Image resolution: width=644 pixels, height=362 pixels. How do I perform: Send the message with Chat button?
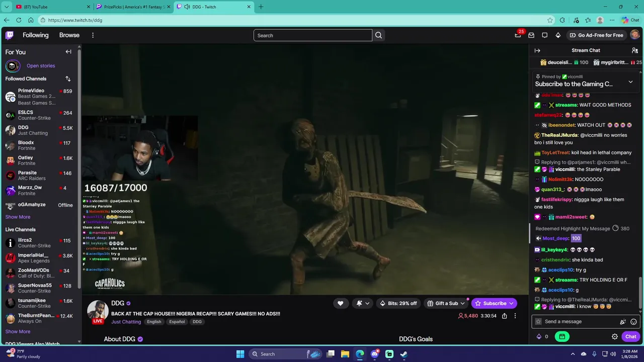pyautogui.click(x=631, y=337)
